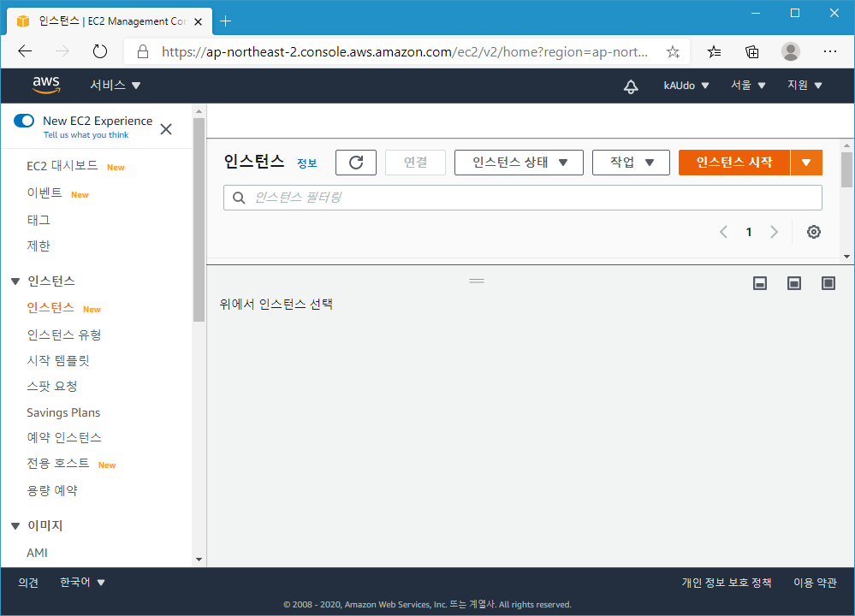The height and width of the screenshot is (616, 855).
Task: Select highlighted 인스턴스 sidebar item
Action: point(50,307)
